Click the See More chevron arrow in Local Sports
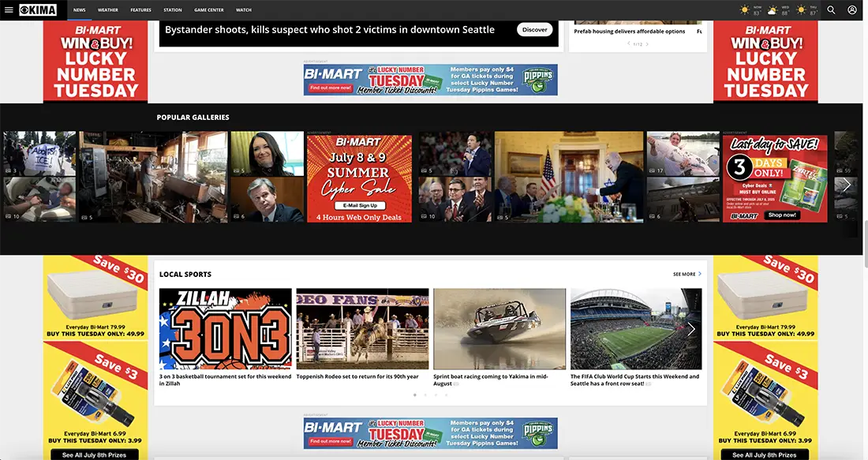This screenshot has width=868, height=460. pos(700,274)
